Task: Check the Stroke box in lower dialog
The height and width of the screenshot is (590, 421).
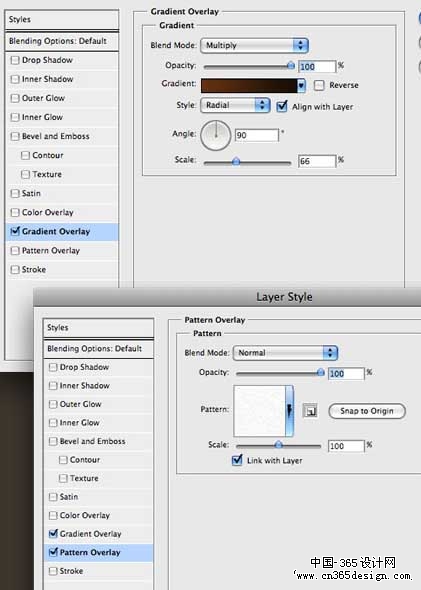Action: point(53,571)
